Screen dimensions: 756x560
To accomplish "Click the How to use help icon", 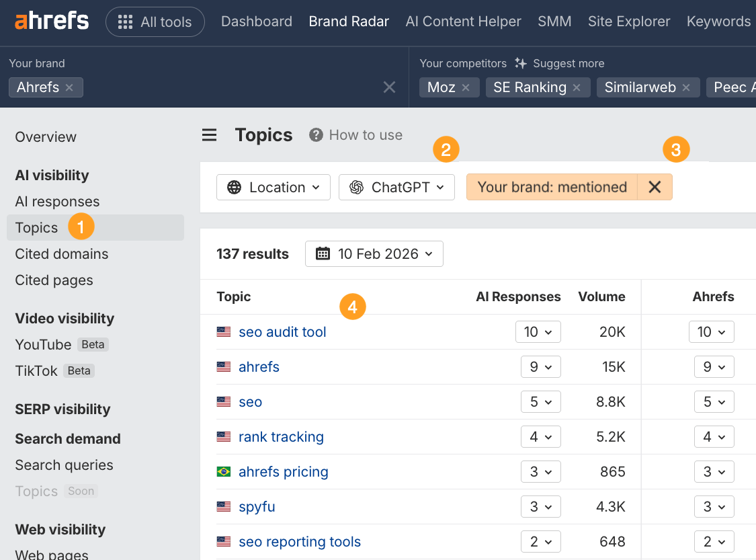I will [x=315, y=134].
